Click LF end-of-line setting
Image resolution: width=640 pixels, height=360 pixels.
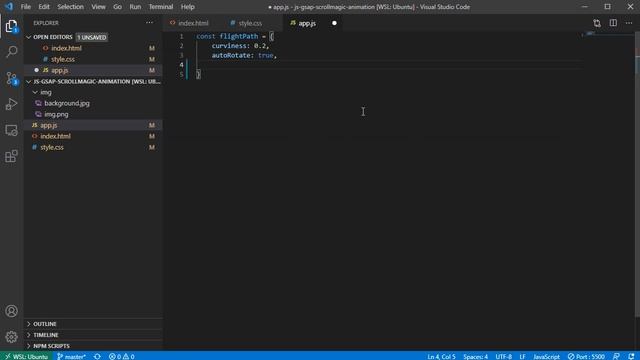pos(522,356)
